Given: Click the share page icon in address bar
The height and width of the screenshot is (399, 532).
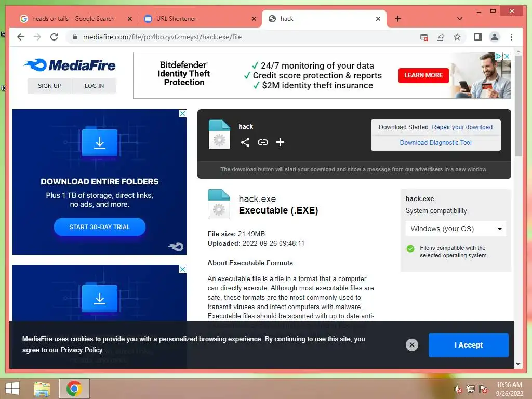Looking at the screenshot, I should 441,37.
